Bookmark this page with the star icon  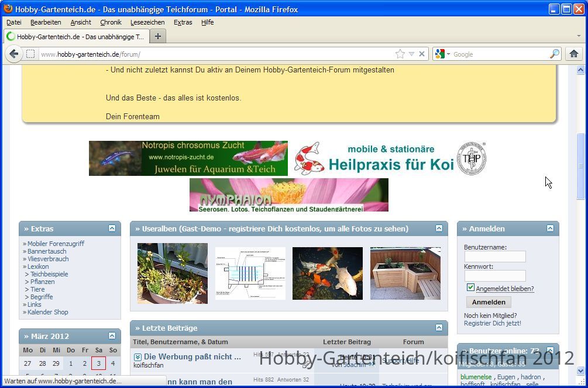pyautogui.click(x=400, y=54)
